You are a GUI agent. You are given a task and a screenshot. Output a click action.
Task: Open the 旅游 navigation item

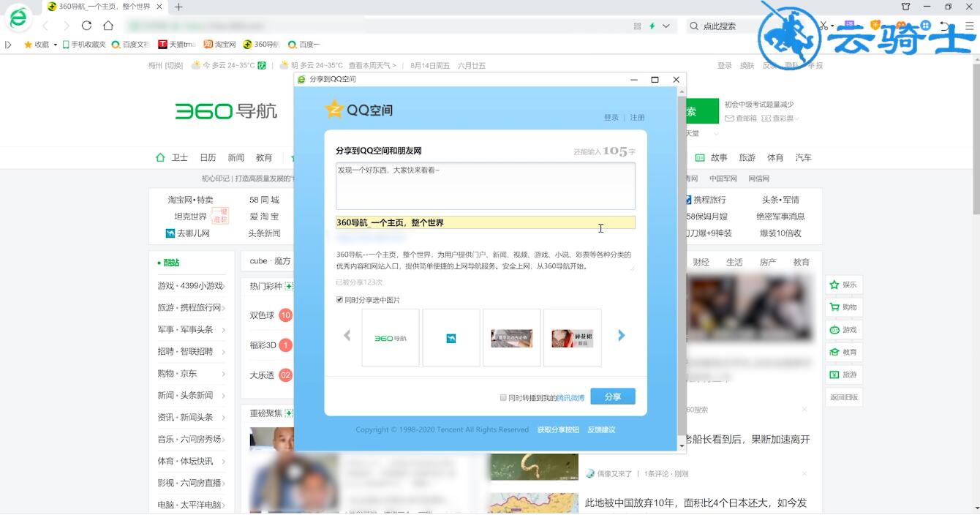tap(747, 157)
